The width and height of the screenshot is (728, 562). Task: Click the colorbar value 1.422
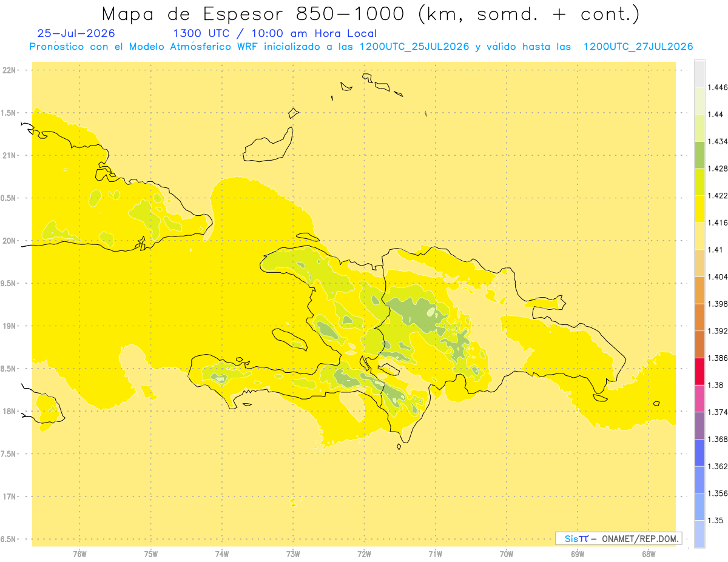718,195
